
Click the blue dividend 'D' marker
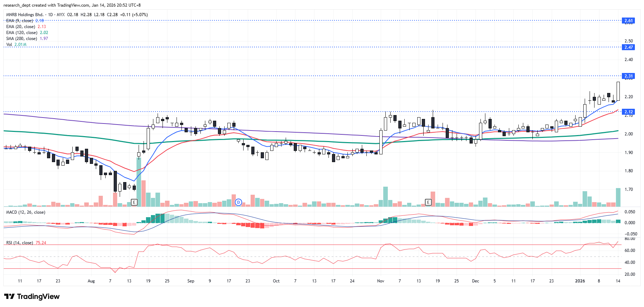coord(238,202)
